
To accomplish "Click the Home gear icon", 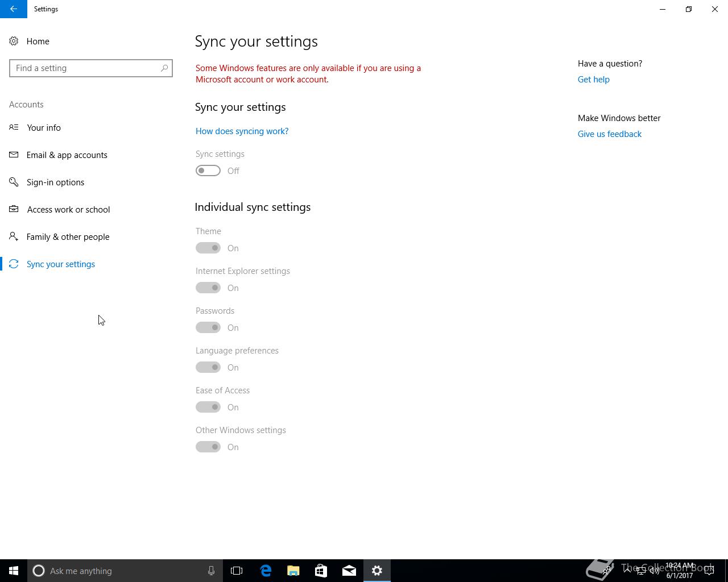I will coord(14,41).
